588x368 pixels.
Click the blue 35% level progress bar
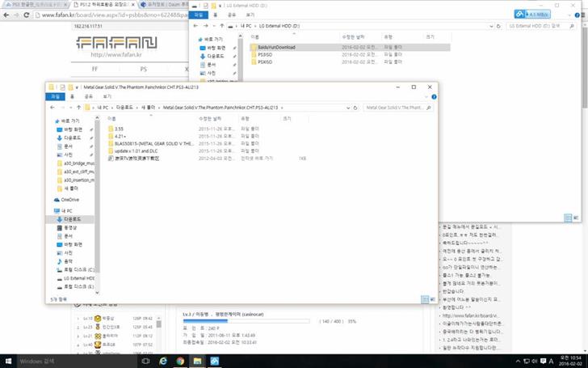click(x=246, y=321)
